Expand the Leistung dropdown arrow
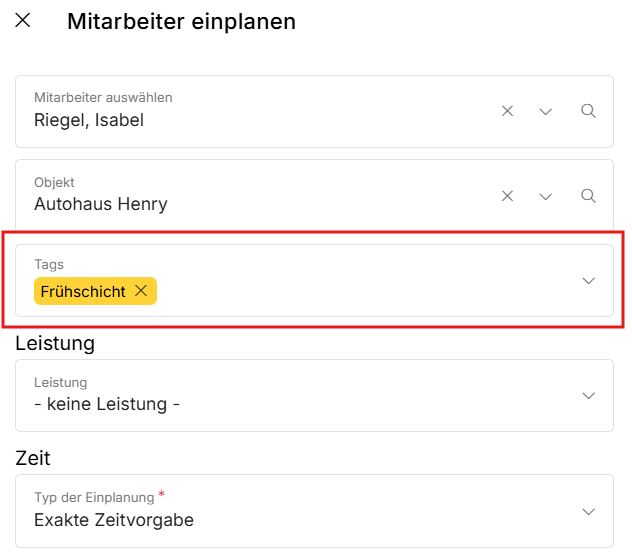Screen dimensions: 632x556 tap(589, 396)
